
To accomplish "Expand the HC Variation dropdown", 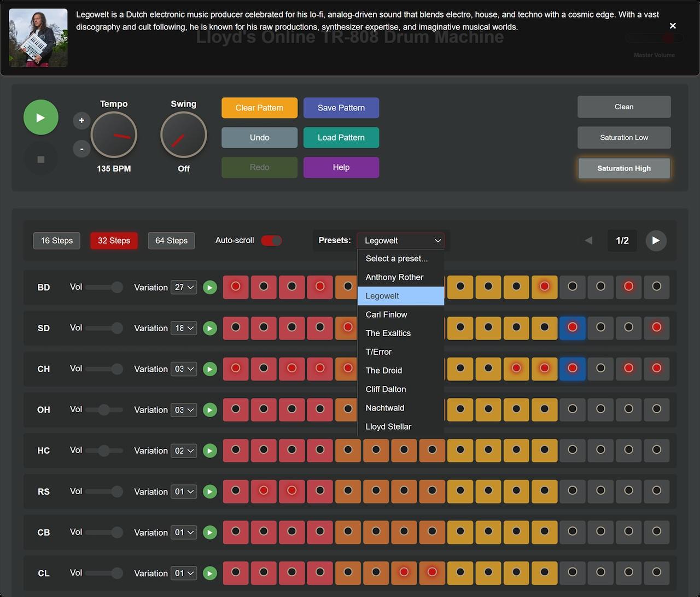I will click(x=184, y=450).
